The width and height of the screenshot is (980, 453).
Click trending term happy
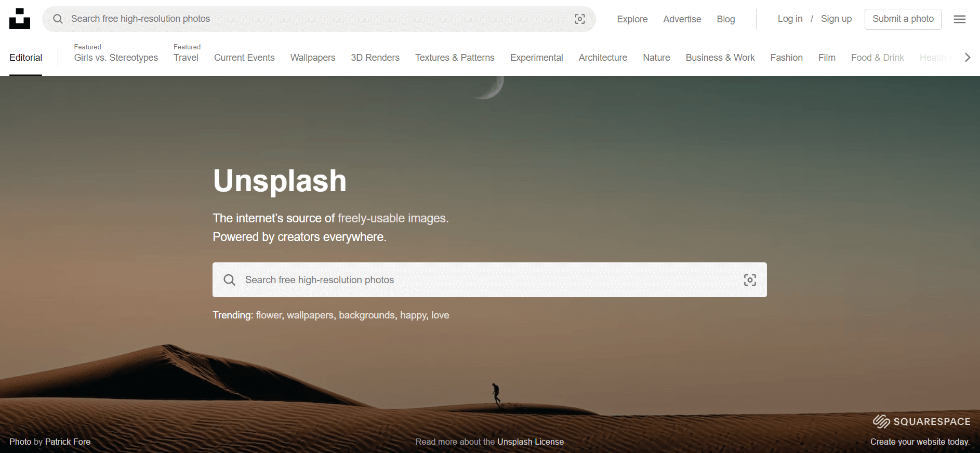(413, 315)
